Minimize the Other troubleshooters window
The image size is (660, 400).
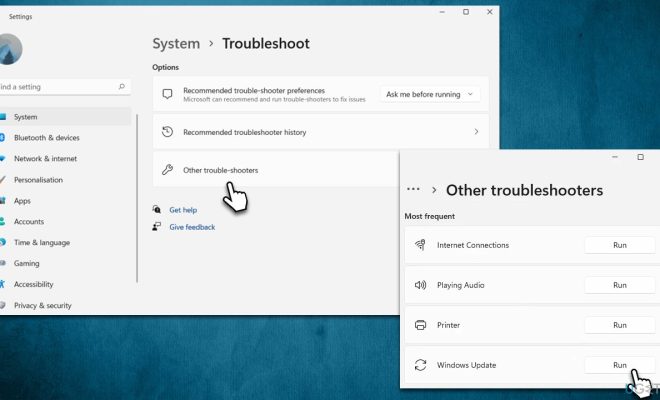[615, 157]
